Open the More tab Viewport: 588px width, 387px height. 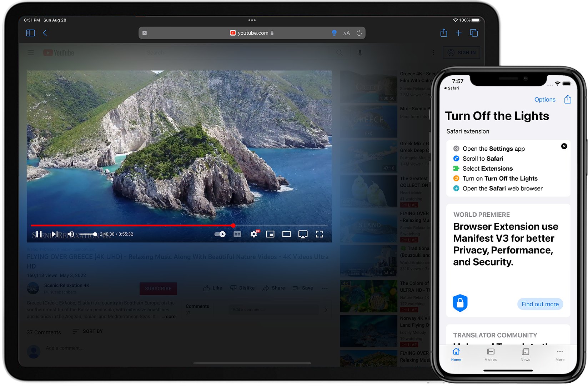[x=560, y=355]
